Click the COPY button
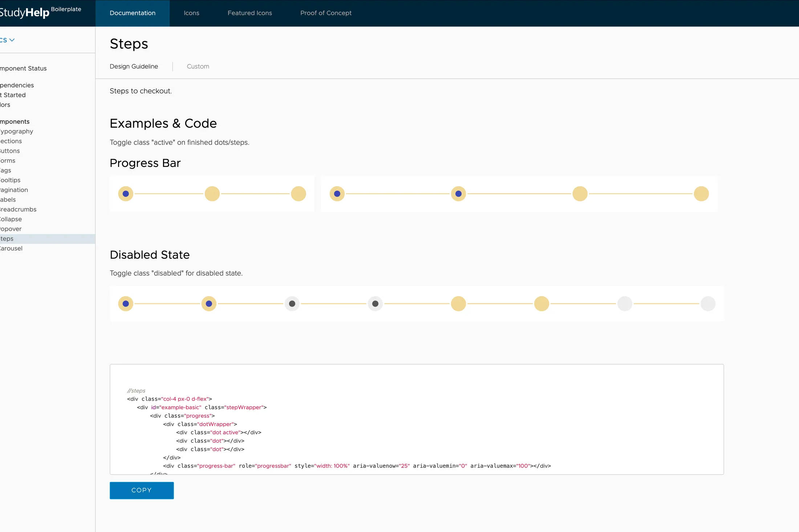The height and width of the screenshot is (532, 799). coord(142,490)
